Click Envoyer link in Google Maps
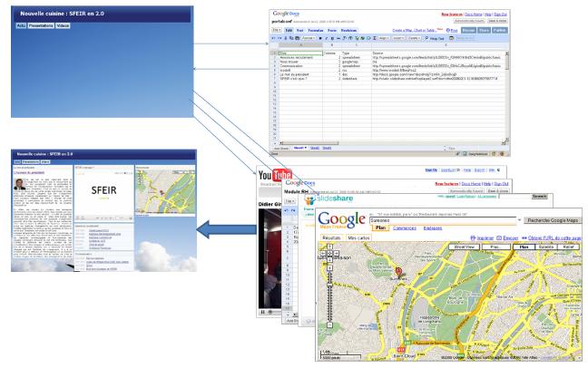 [507, 238]
